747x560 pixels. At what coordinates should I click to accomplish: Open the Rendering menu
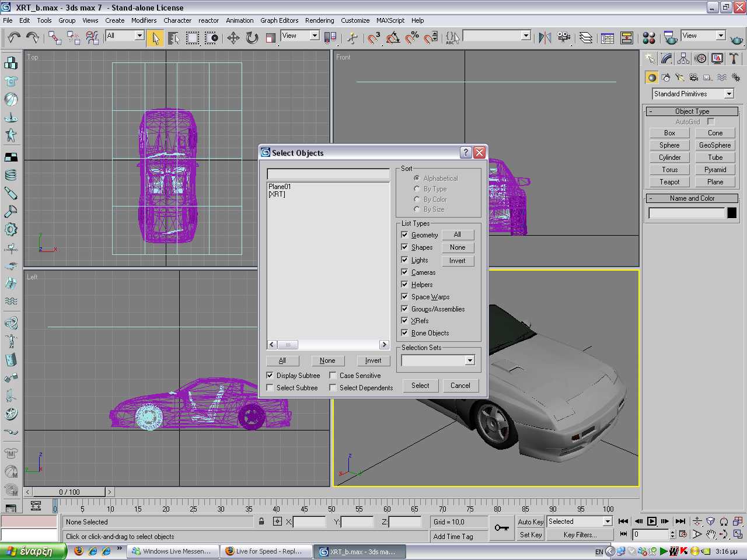pyautogui.click(x=319, y=20)
